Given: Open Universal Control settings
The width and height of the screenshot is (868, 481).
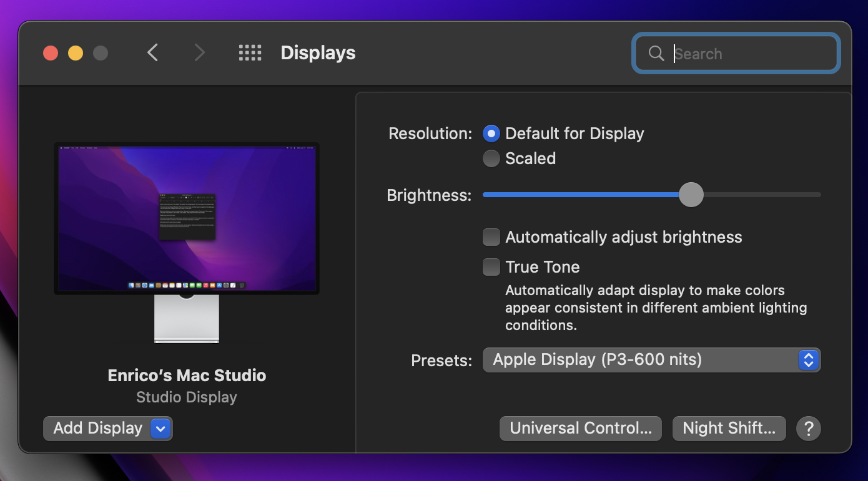Looking at the screenshot, I should (581, 429).
